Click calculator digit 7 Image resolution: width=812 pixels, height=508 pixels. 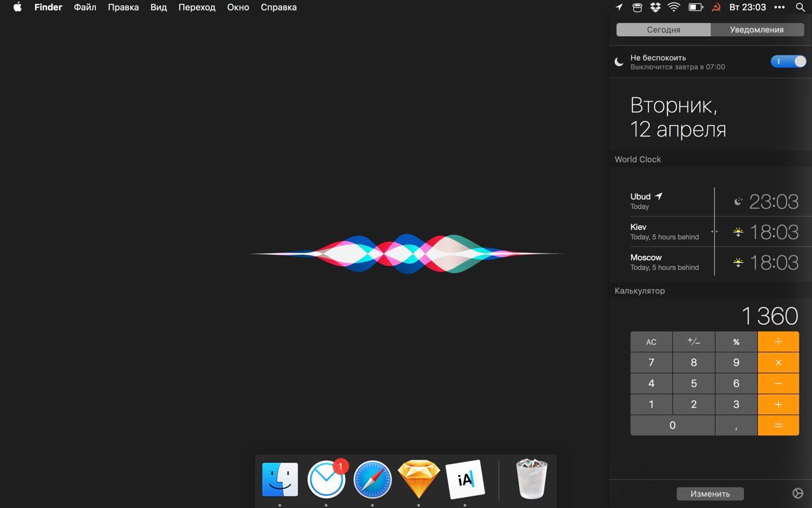tap(651, 363)
